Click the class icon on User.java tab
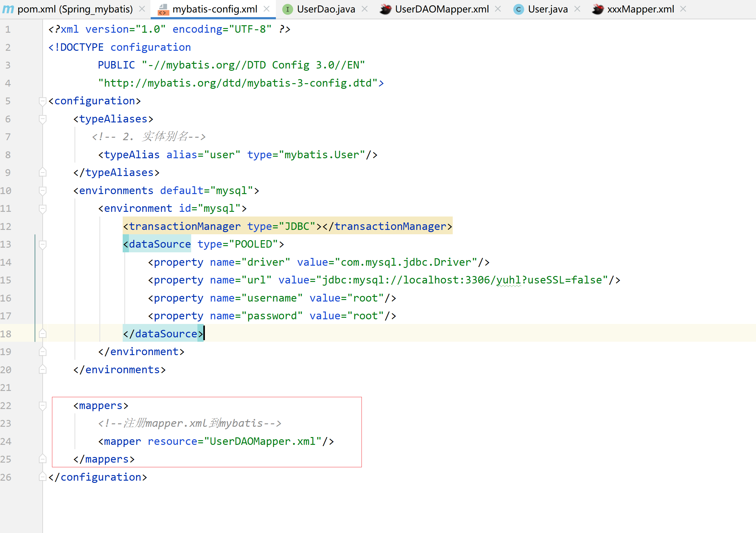 (519, 9)
